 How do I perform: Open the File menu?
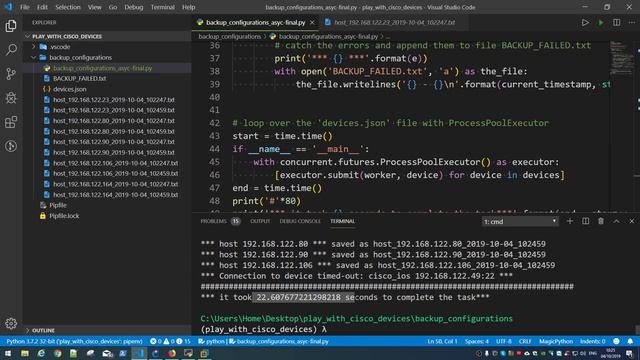coord(24,7)
